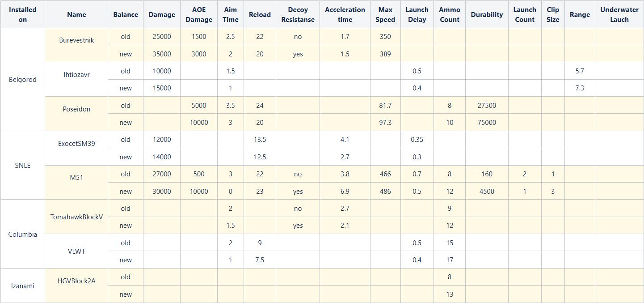Click the 'Installed on' column header

23,14
